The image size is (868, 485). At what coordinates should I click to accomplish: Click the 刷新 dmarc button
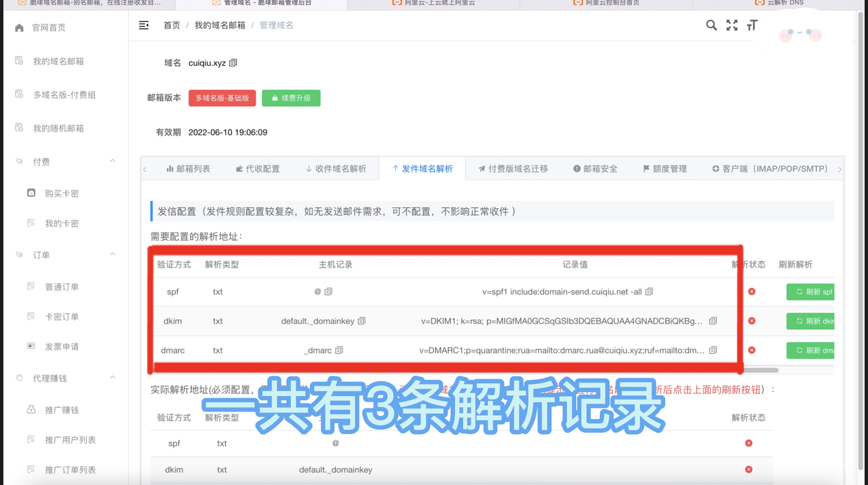[x=810, y=350]
